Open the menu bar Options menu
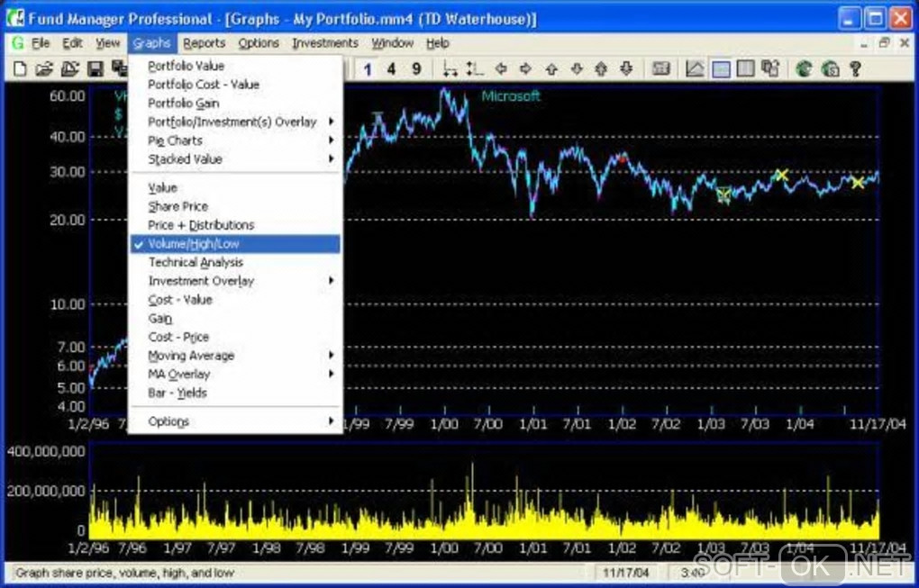The width and height of the screenshot is (919, 588). click(259, 42)
